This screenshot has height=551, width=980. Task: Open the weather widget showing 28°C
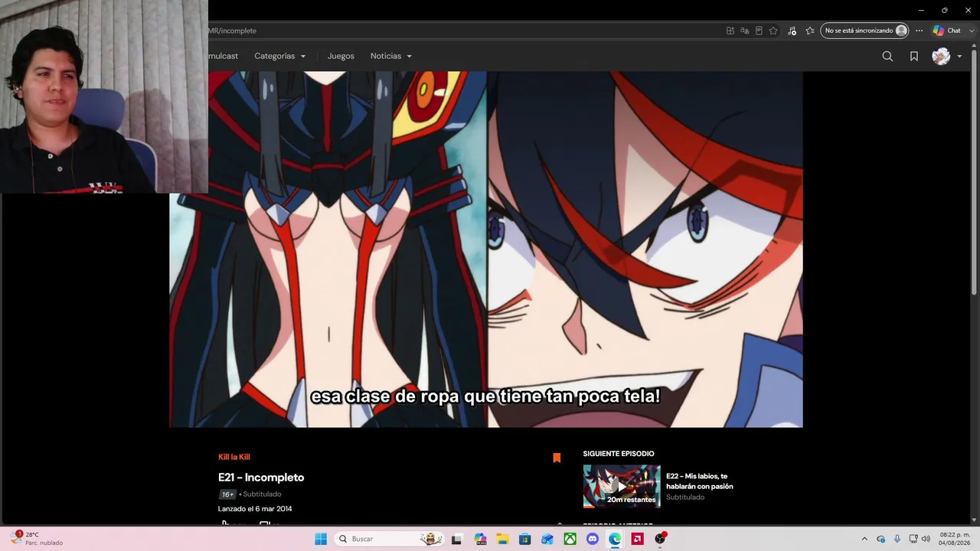pos(36,539)
